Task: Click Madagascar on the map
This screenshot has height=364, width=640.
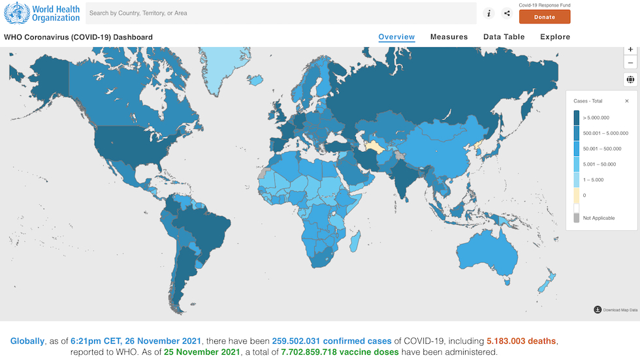Action: pos(355,241)
